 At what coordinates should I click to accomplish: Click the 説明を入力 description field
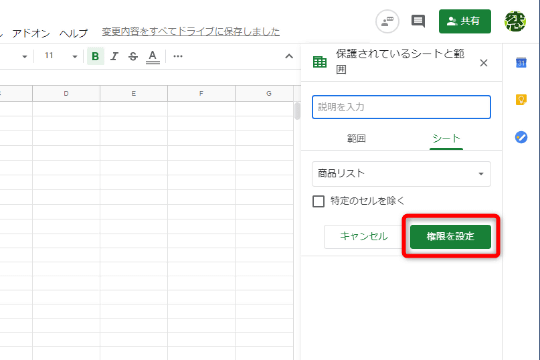(401, 107)
